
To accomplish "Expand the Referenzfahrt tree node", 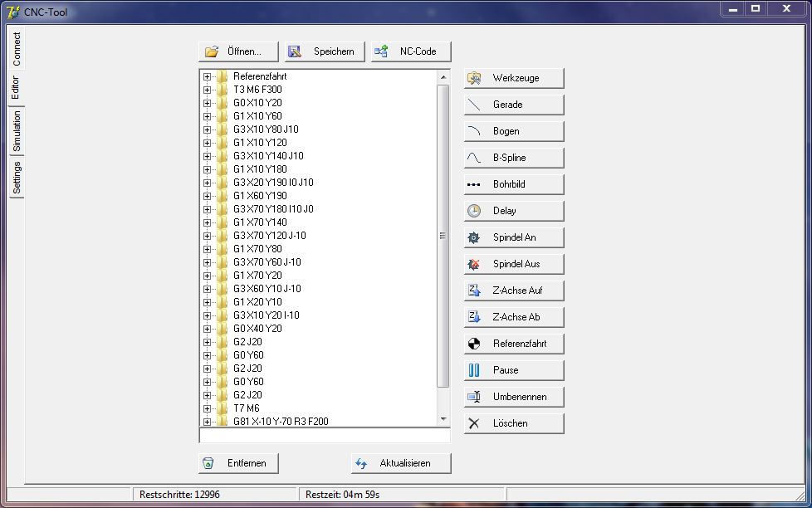I will [207, 76].
